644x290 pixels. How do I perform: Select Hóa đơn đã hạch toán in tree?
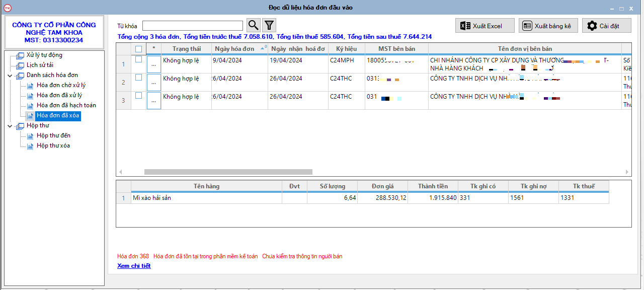(x=66, y=105)
